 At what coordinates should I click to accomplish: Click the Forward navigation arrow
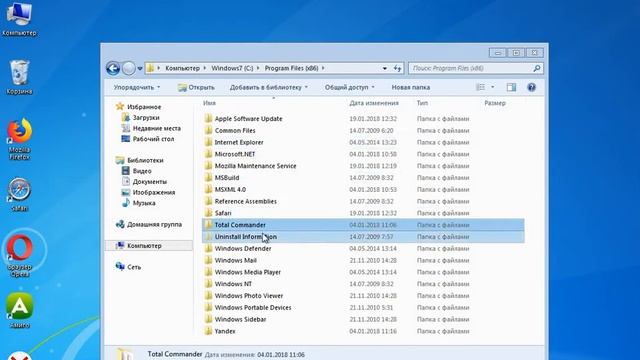click(x=129, y=68)
